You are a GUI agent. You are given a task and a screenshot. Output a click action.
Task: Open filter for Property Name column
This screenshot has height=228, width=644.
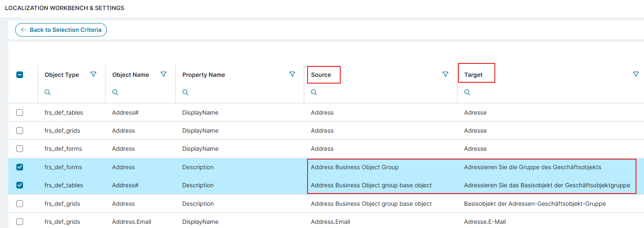point(292,74)
